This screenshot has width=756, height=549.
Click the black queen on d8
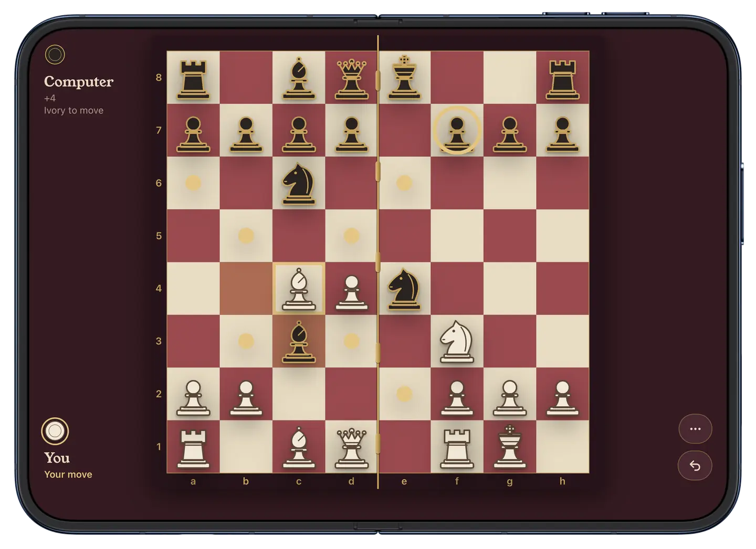(351, 79)
